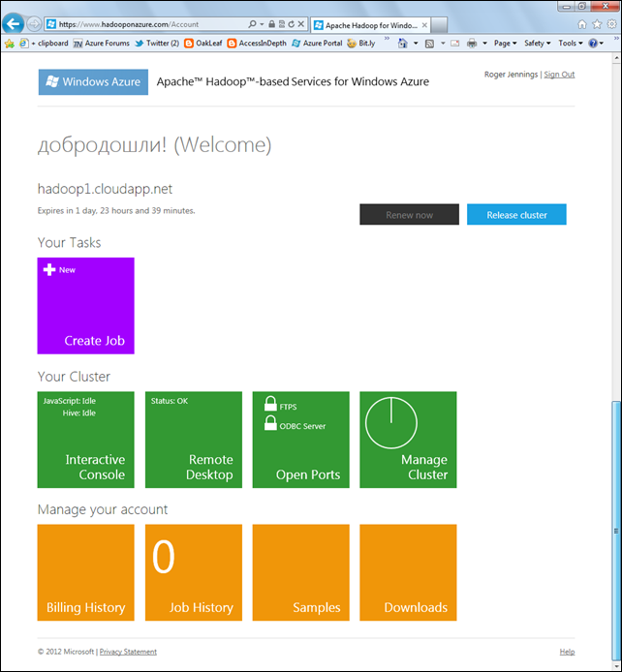Open the Remote Desktop tile
This screenshot has width=622, height=672.
(194, 440)
